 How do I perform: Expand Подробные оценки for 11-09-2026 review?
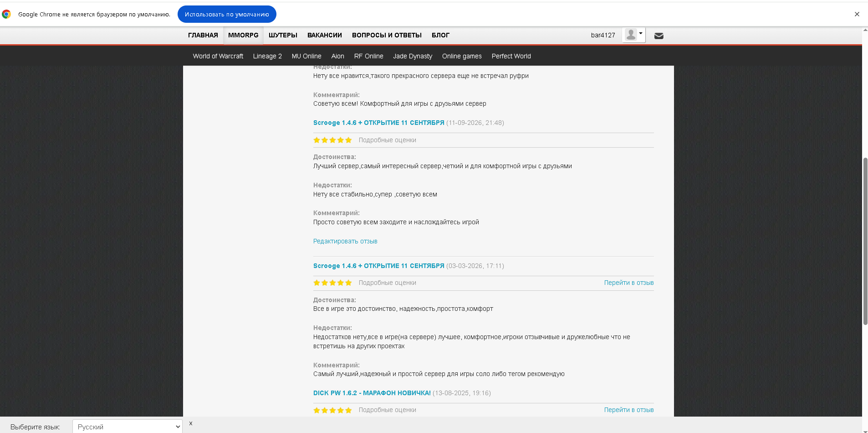click(387, 140)
